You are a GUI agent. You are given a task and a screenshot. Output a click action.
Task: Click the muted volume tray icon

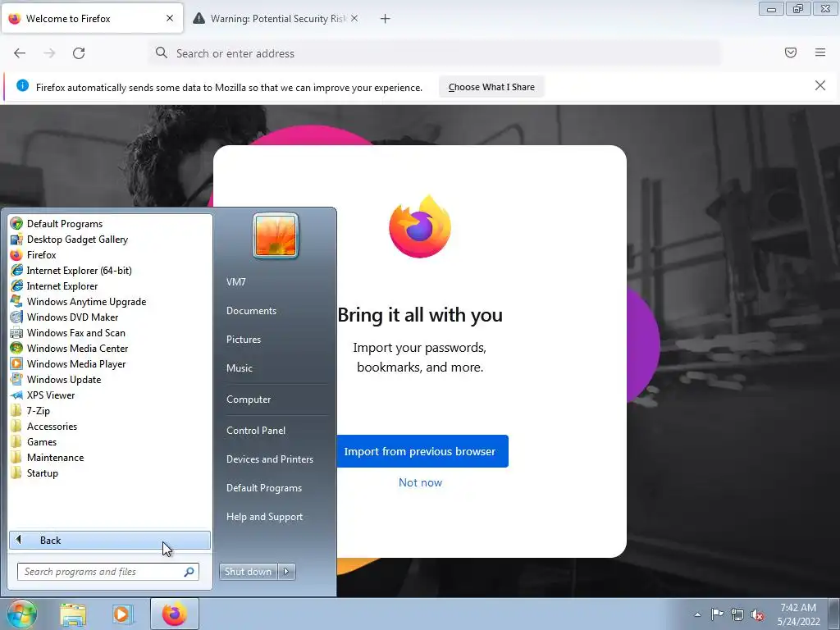[x=757, y=615]
